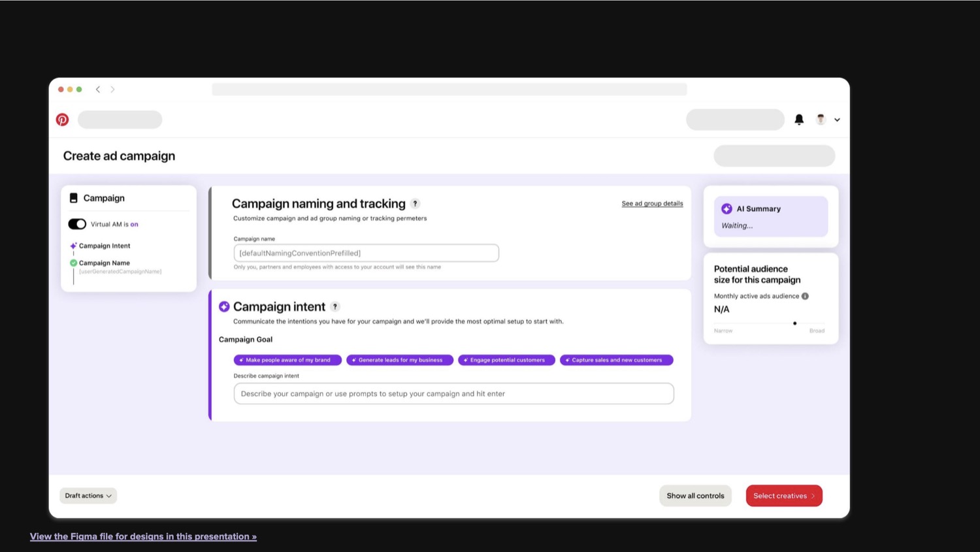This screenshot has width=980, height=552.
Task: Expand the account menu chevron
Action: click(837, 120)
